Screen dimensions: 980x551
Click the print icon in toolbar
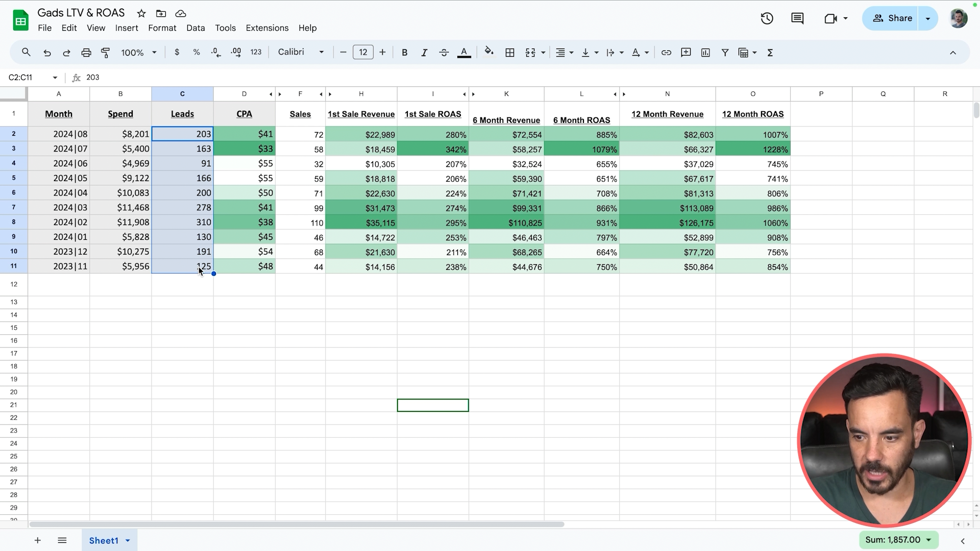click(x=86, y=53)
